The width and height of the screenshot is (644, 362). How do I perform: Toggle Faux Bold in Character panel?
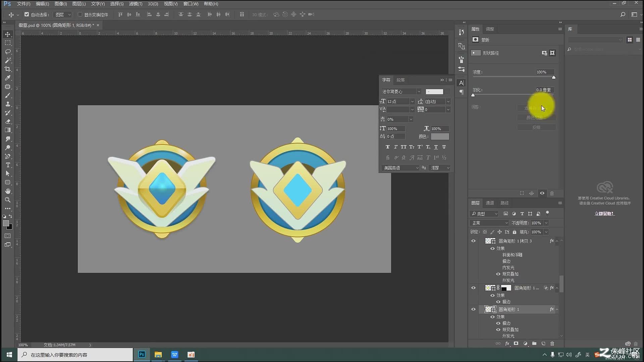(387, 147)
